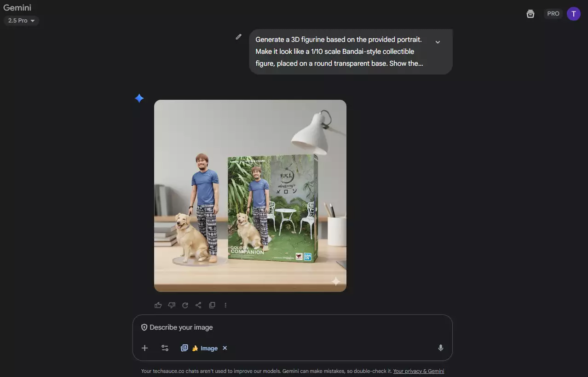Open the Your privacy & Gemini link
The image size is (588, 377).
[x=419, y=371]
